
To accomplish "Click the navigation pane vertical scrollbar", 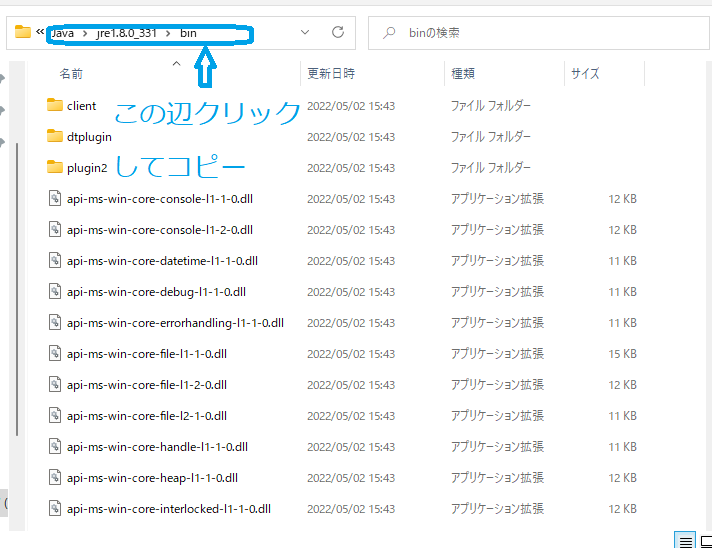I will tap(17, 289).
